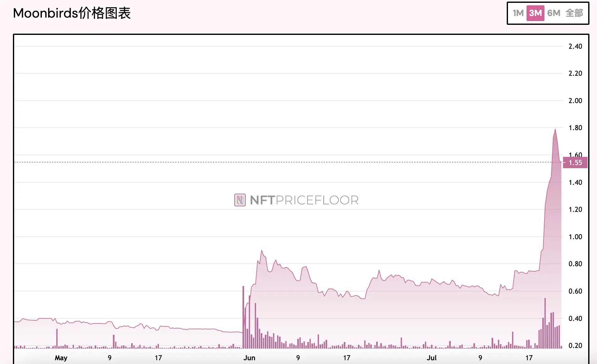This screenshot has height=364, width=597.
Task: Click the Moonbirds价格图表 heading
Action: [72, 13]
